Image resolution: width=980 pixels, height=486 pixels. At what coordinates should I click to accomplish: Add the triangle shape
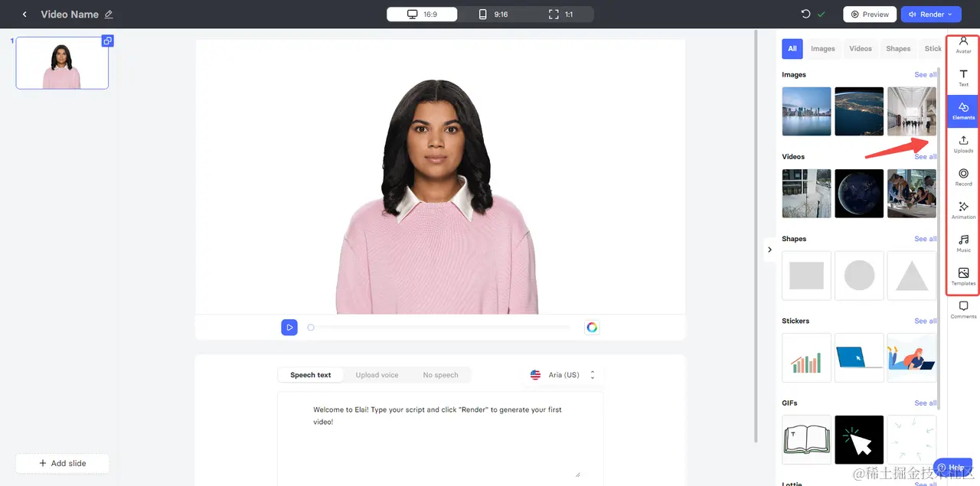911,276
